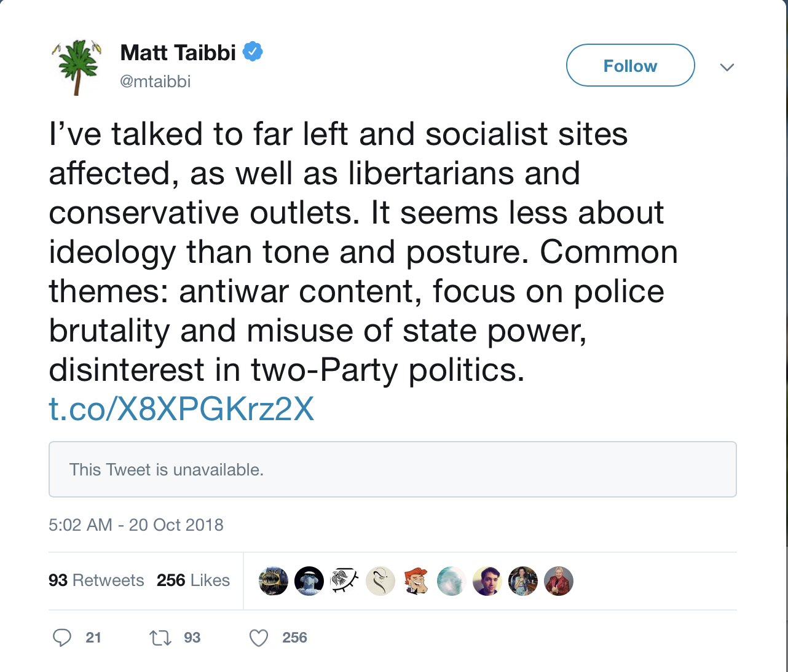This screenshot has width=788, height=672.
Task: View the 93 Retweets list
Action: (96, 580)
